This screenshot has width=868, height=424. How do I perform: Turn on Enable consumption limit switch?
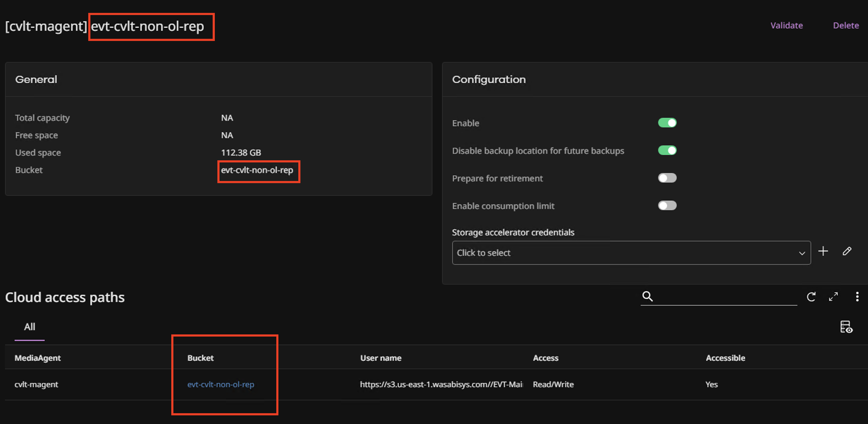(x=667, y=206)
